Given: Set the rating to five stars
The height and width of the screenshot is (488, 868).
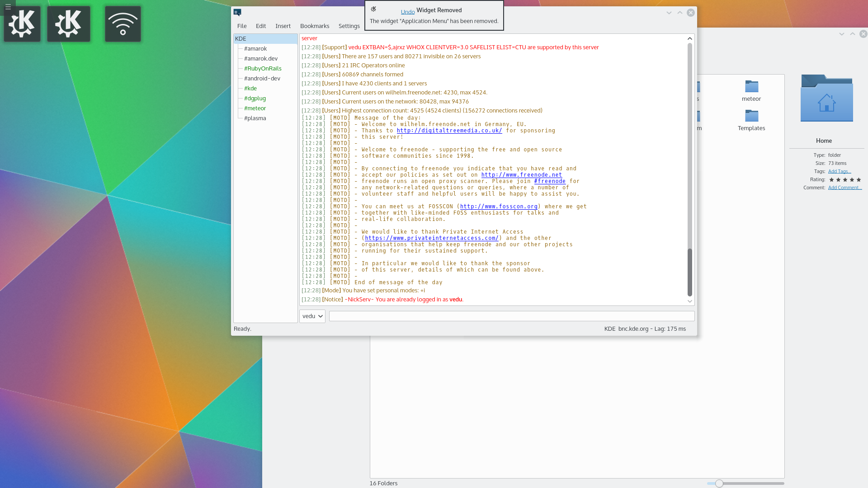Looking at the screenshot, I should click(x=859, y=180).
